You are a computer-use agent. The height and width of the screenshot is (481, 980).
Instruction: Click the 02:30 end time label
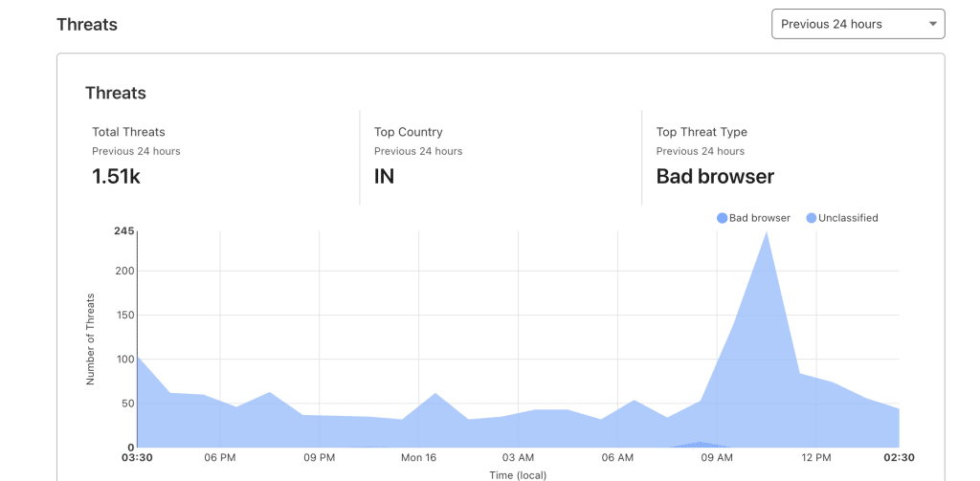point(901,458)
